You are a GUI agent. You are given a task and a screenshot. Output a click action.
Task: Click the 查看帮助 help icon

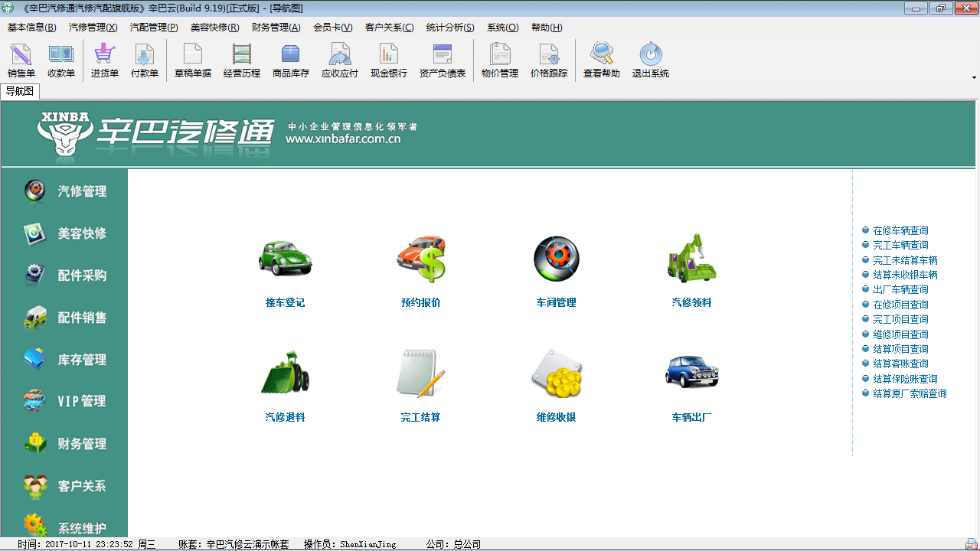pos(602,60)
